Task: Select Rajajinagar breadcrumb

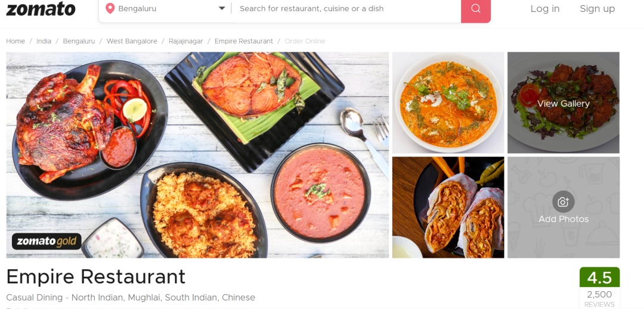Action: pyautogui.click(x=185, y=41)
